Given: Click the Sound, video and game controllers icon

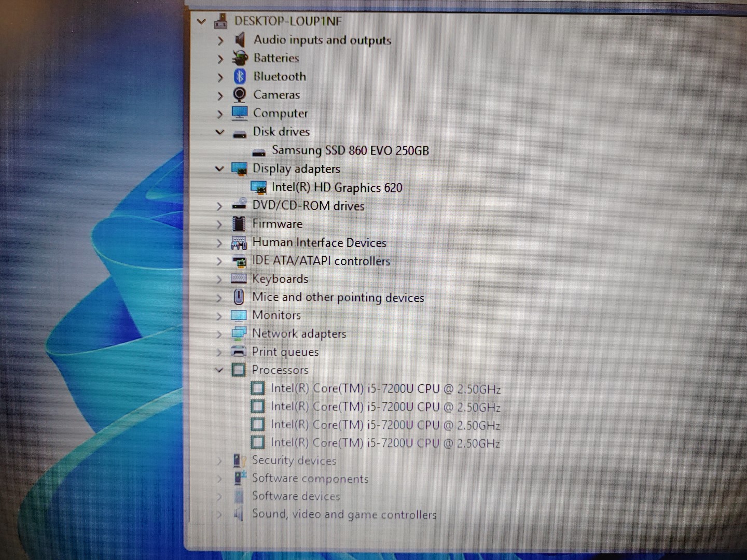Looking at the screenshot, I should click(238, 514).
